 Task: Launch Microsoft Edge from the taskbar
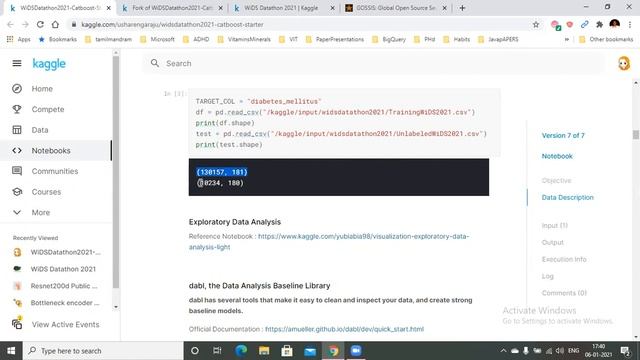[241, 351]
